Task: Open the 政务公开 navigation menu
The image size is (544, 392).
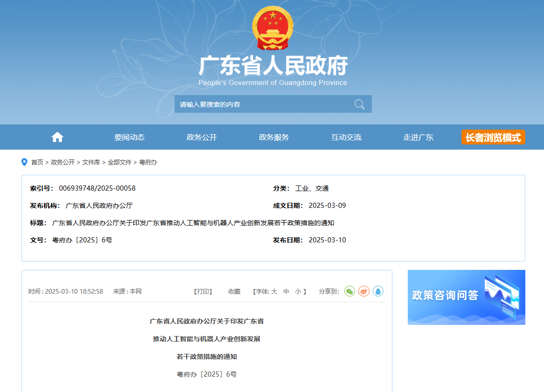Action: 202,137
